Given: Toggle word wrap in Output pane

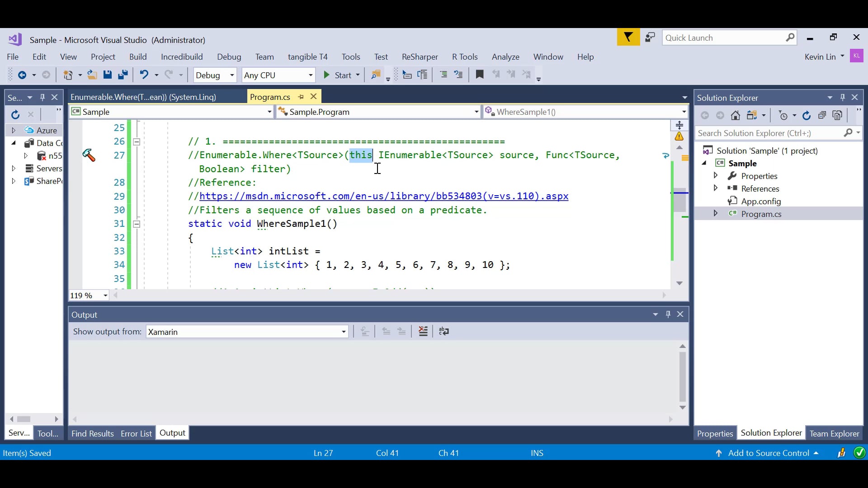Looking at the screenshot, I should pyautogui.click(x=444, y=332).
